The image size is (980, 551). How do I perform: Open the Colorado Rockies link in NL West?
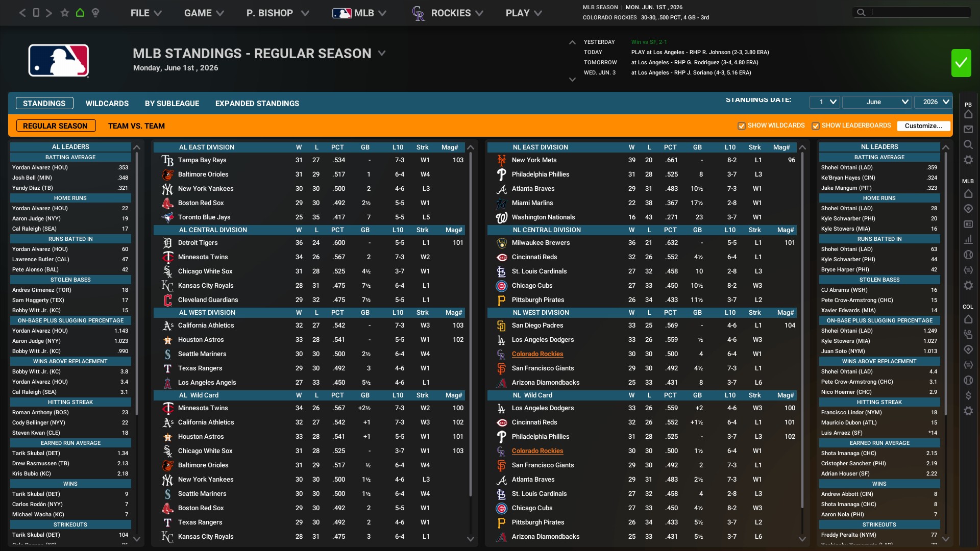(x=537, y=354)
